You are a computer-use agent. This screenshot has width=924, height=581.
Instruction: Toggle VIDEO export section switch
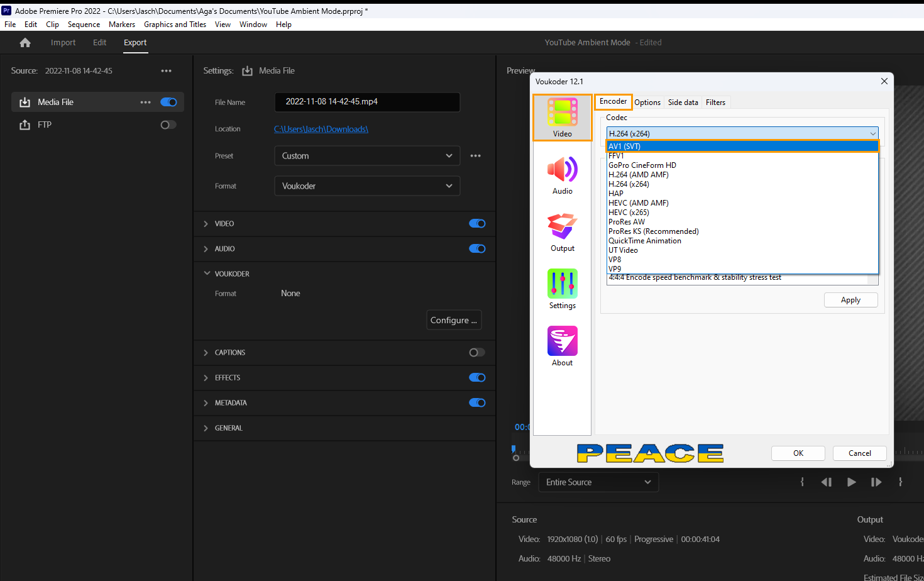point(477,223)
